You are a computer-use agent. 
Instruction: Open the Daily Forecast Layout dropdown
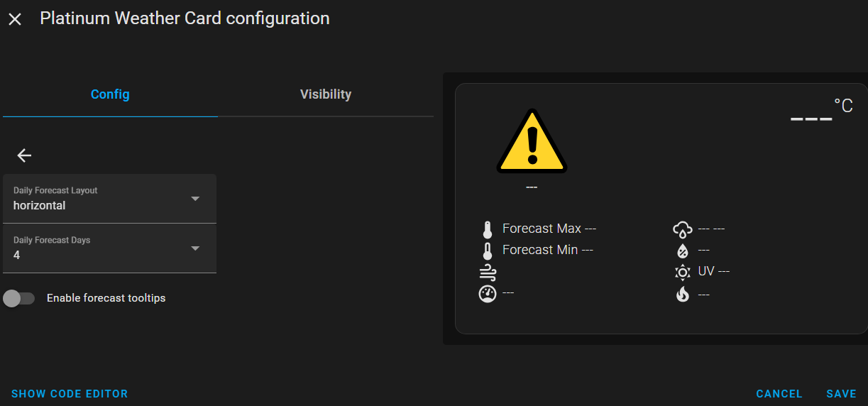tap(110, 199)
